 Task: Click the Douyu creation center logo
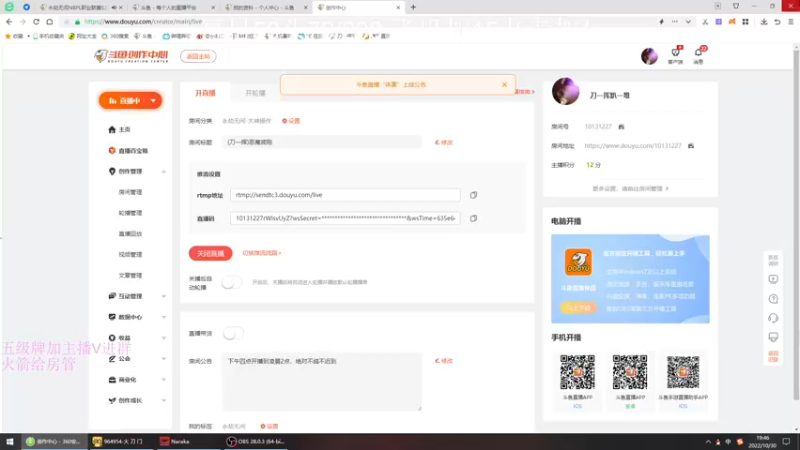tap(131, 56)
